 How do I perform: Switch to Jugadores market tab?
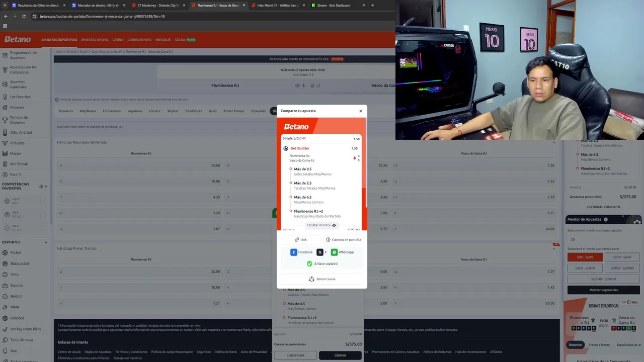pyautogui.click(x=135, y=111)
